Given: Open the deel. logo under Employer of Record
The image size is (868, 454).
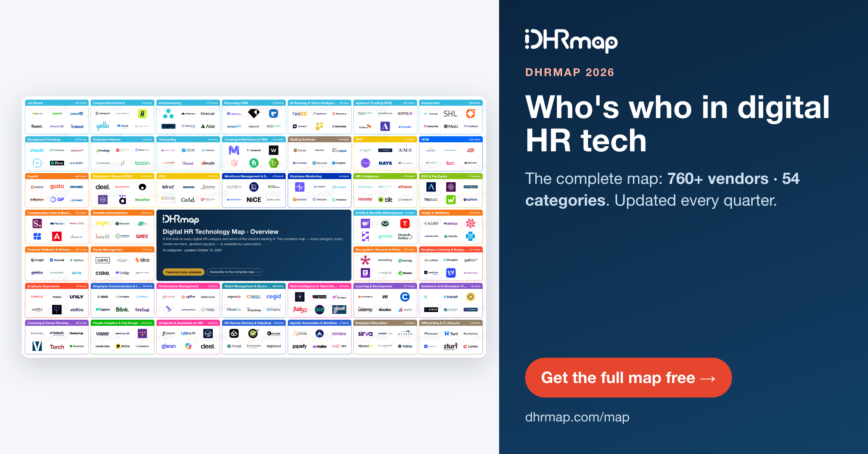Looking at the screenshot, I should 103,187.
